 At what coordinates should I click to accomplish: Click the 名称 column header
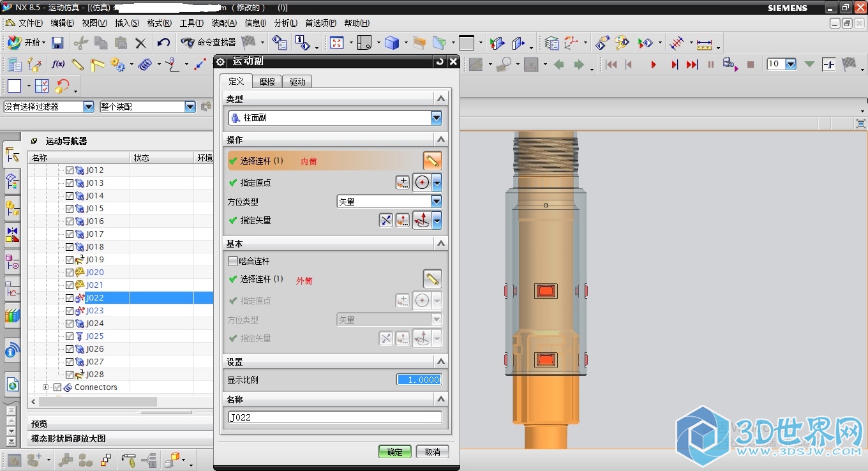(x=79, y=158)
